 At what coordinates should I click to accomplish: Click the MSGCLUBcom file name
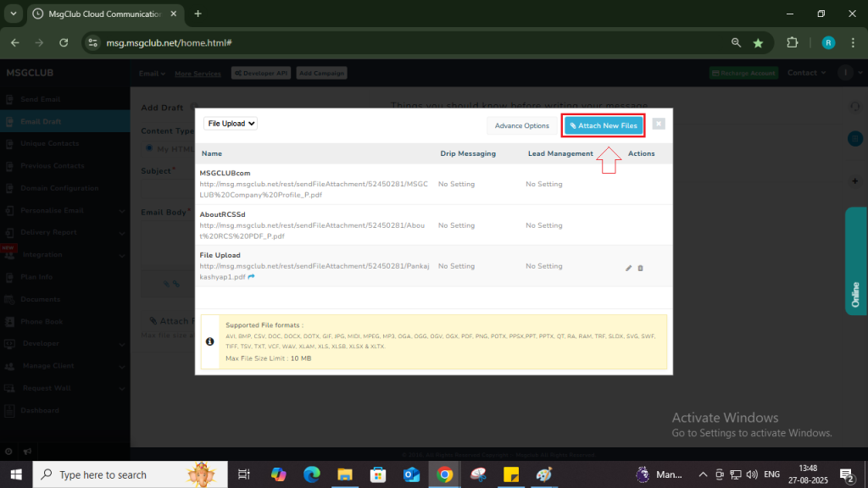click(225, 173)
